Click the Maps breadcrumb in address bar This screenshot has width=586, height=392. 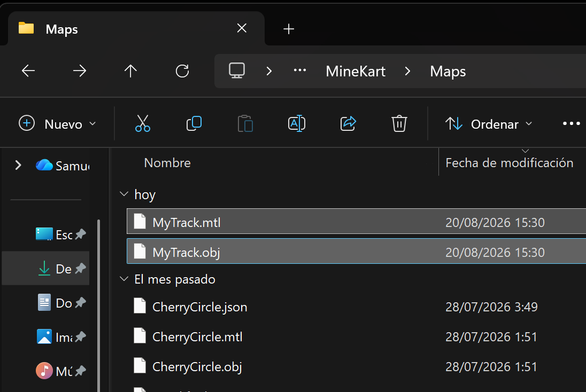tap(448, 71)
